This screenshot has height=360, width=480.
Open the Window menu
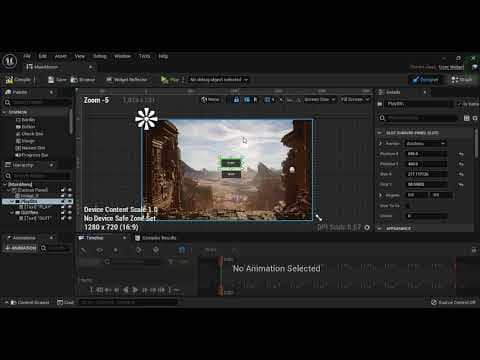[122, 56]
